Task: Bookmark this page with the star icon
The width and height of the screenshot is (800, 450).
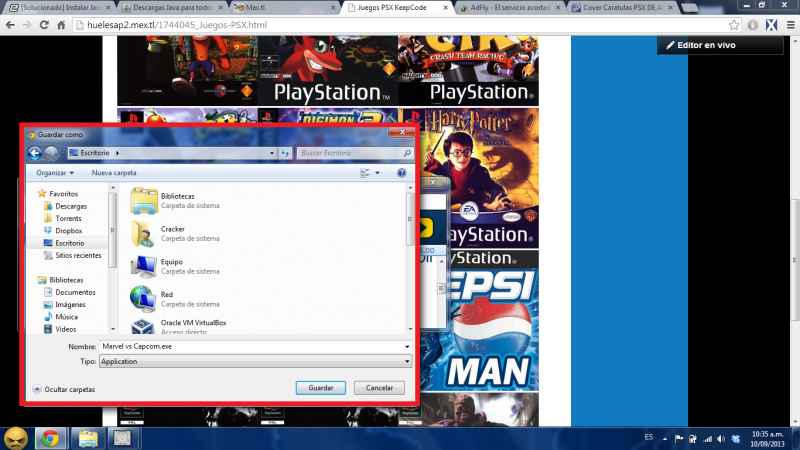Action: pos(734,25)
